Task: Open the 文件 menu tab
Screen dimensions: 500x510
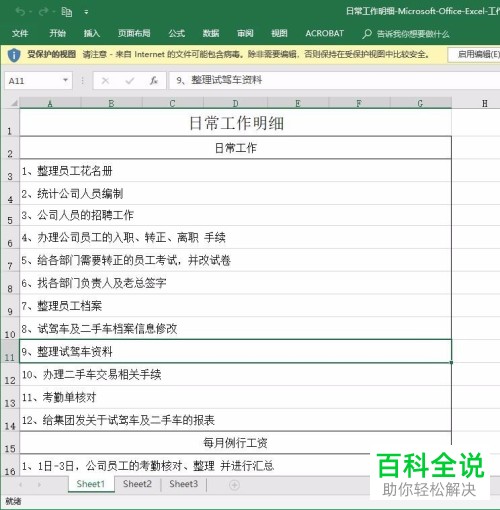Action: coord(20,33)
